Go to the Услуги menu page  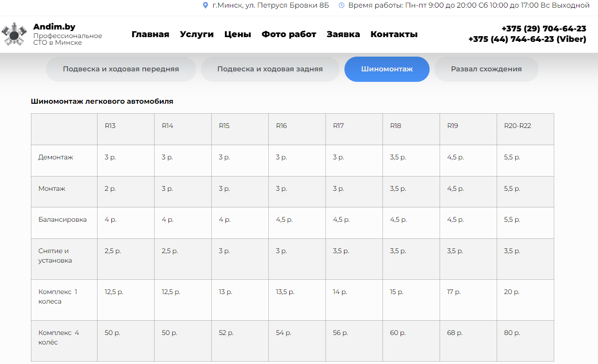pos(196,34)
